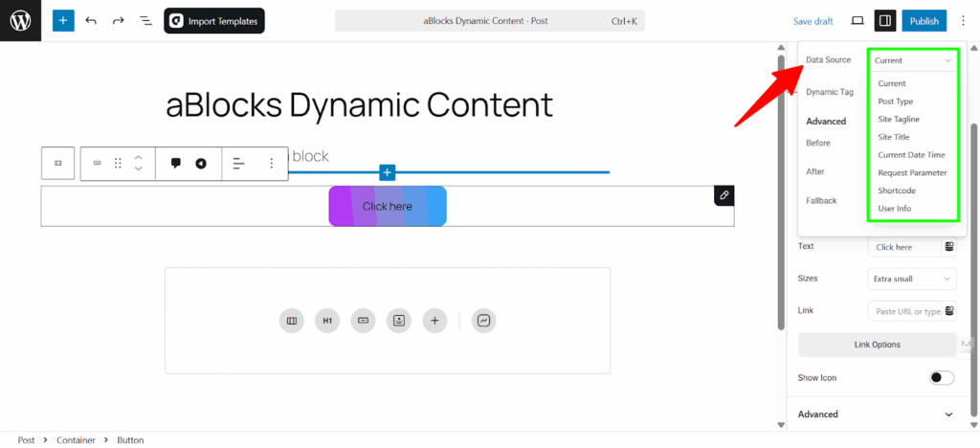This screenshot has width=980, height=448.
Task: Insert info box block icon
Action: coord(399,321)
